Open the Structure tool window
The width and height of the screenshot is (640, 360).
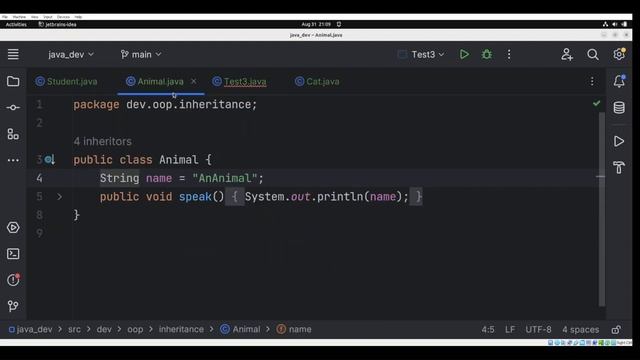(x=13, y=134)
